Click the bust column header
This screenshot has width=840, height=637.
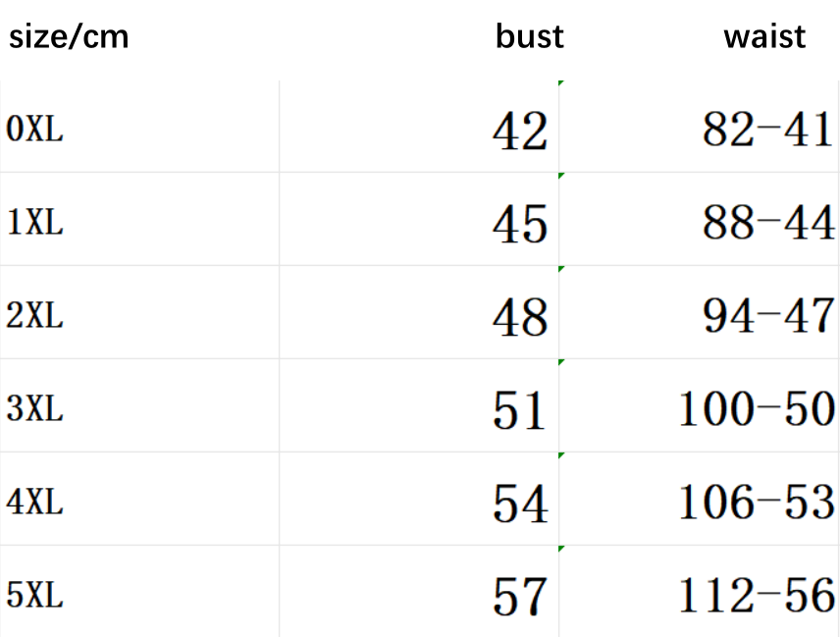529,37
